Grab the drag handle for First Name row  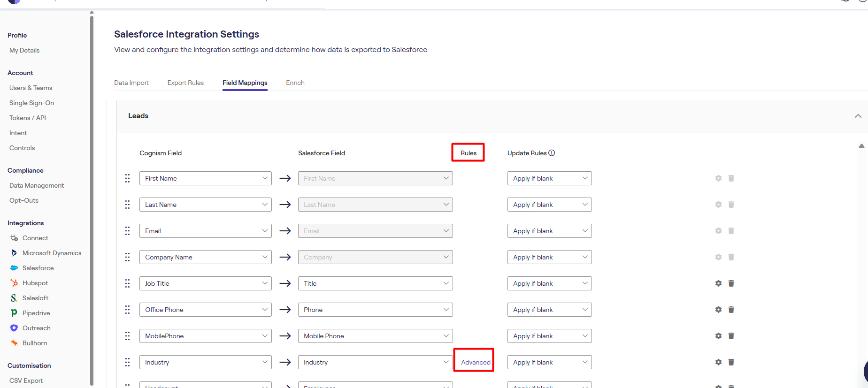(127, 178)
